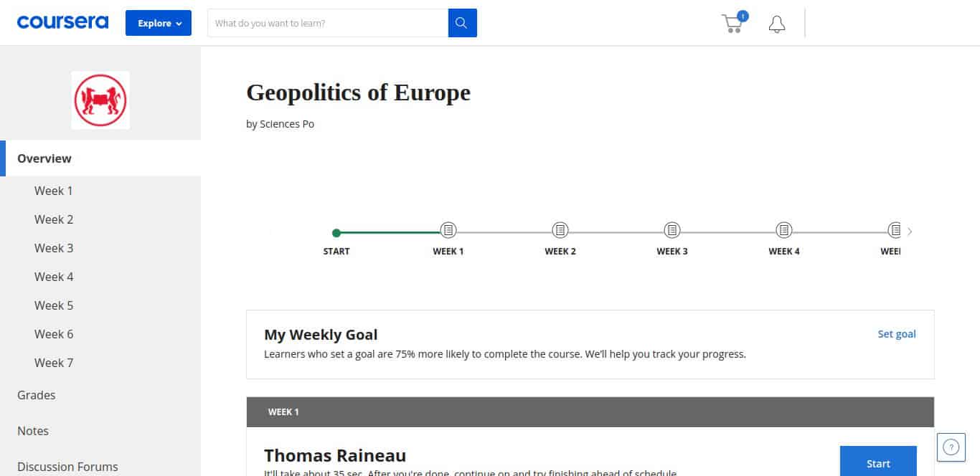Advance the timeline with right chevron
The image size is (980, 476).
pyautogui.click(x=910, y=231)
